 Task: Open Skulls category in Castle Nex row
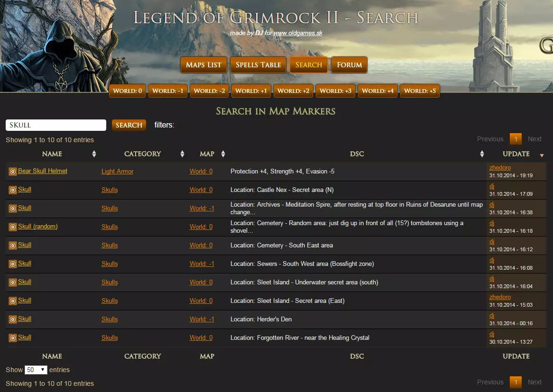pos(110,190)
